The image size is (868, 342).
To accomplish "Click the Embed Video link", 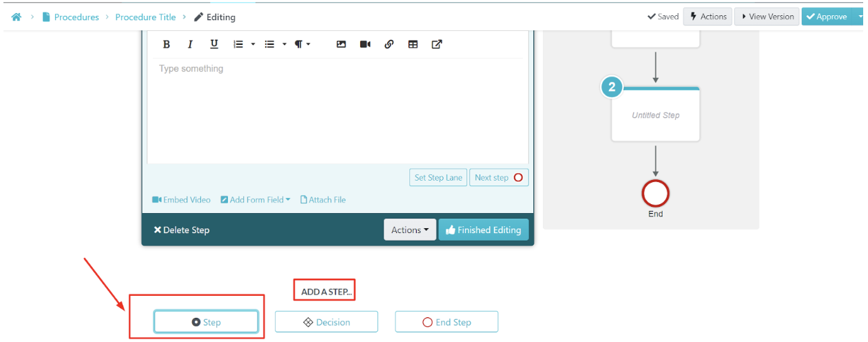I will [181, 200].
